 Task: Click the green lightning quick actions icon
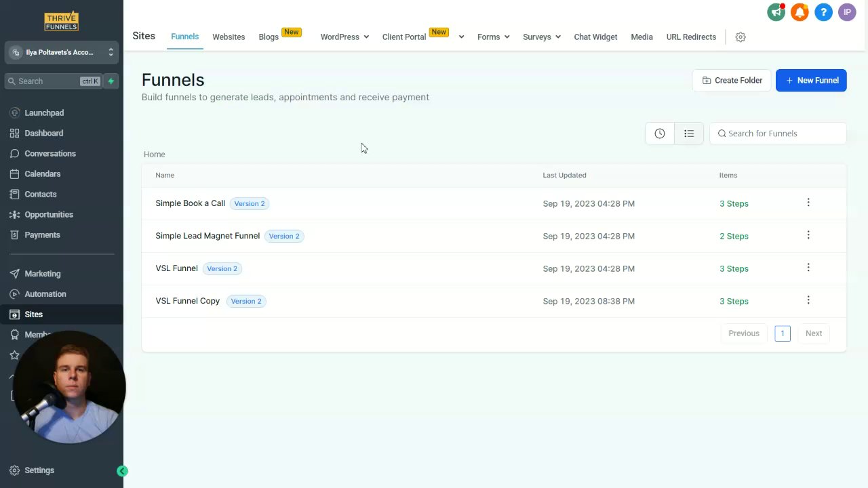[x=111, y=81]
